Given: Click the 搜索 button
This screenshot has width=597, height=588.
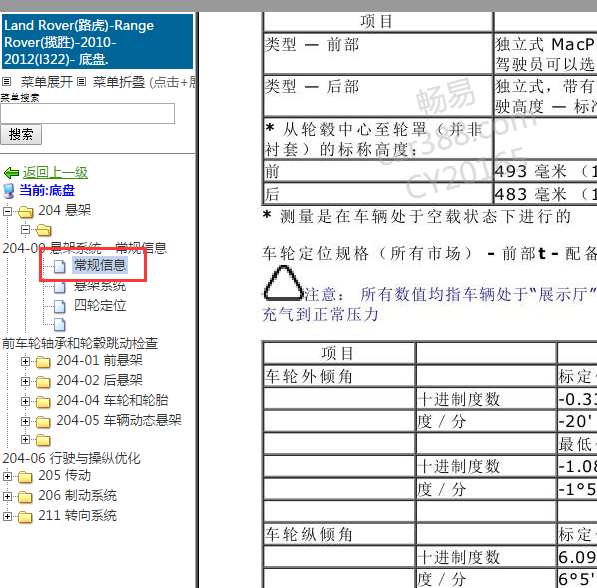Looking at the screenshot, I should coord(21,134).
